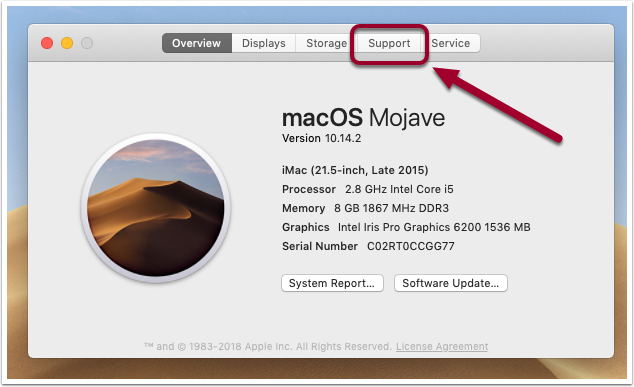634x387 pixels.
Task: Go to the highlighted Support tab
Action: [x=389, y=43]
